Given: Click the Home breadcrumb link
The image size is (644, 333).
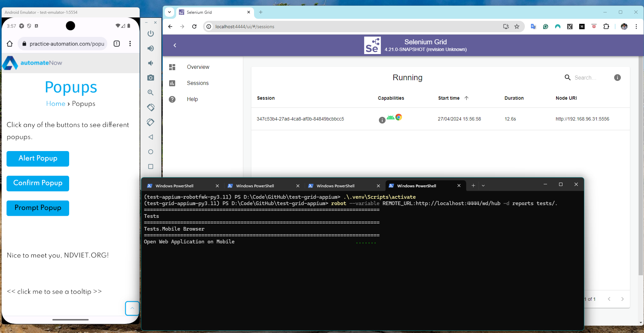Looking at the screenshot, I should tap(56, 104).
